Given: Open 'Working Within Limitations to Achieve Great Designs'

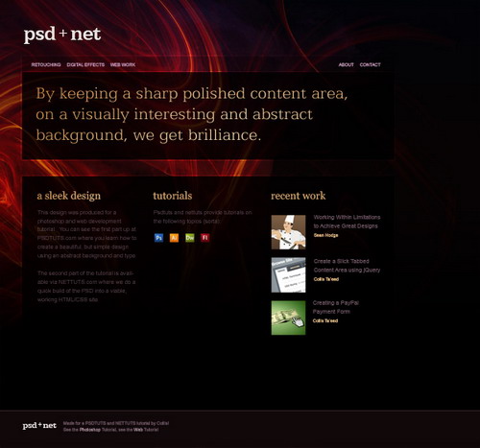Looking at the screenshot, I should pyautogui.click(x=347, y=222).
